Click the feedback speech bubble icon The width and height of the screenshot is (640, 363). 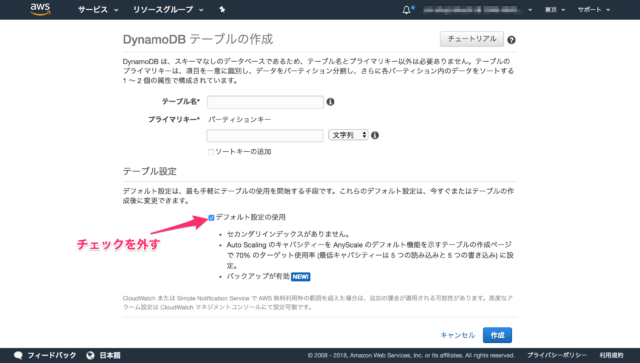click(18, 355)
